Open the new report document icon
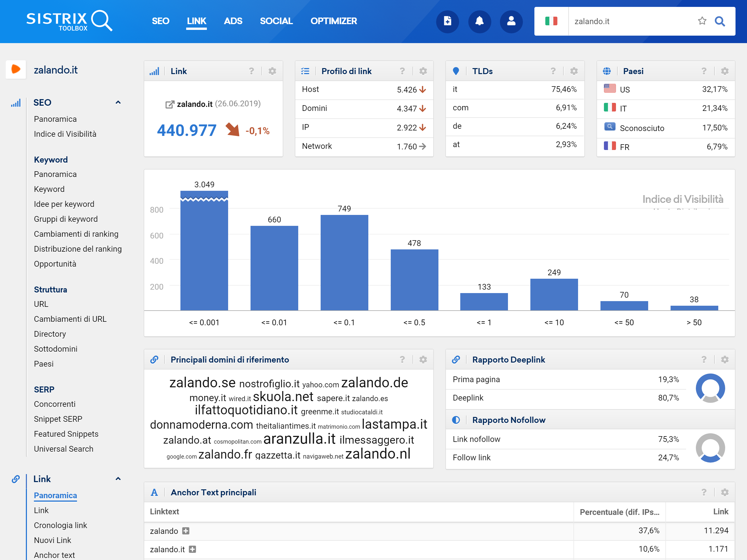Screen dimensions: 747x560 pyautogui.click(x=447, y=21)
